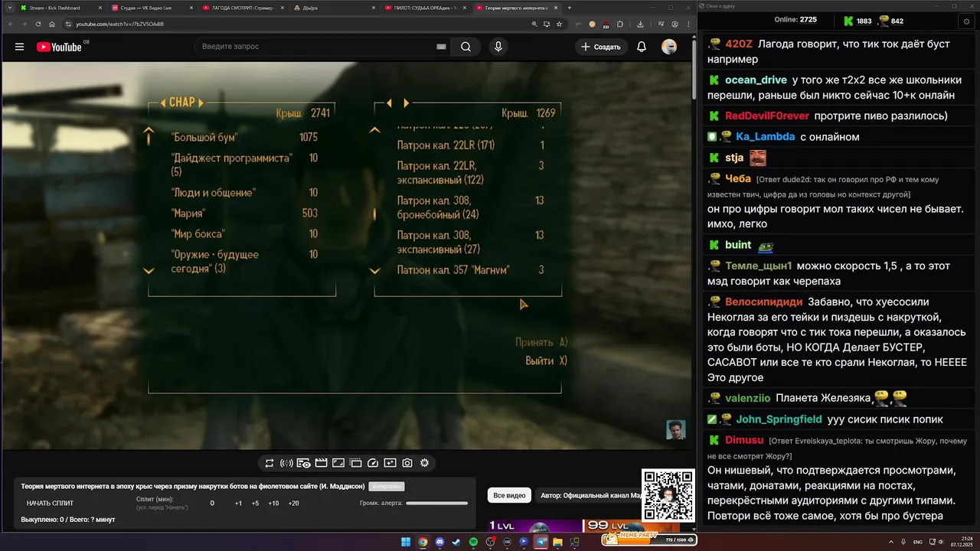Image resolution: width=980 pixels, height=551 pixels.
Task: Open player extension settings gear
Action: 424,463
